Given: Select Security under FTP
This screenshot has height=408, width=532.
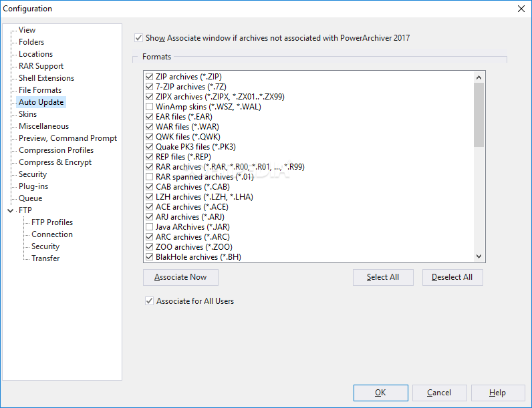Looking at the screenshot, I should [x=45, y=246].
